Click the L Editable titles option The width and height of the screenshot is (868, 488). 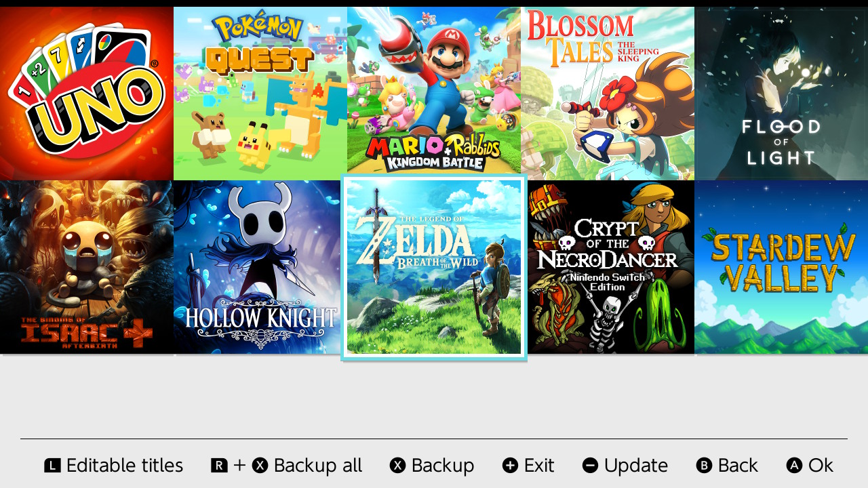(114, 466)
